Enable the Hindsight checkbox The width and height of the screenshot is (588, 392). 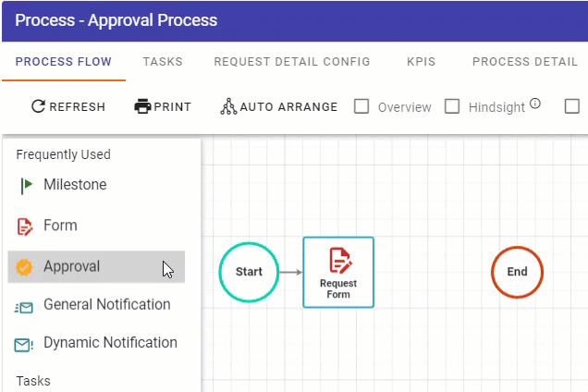tap(452, 106)
